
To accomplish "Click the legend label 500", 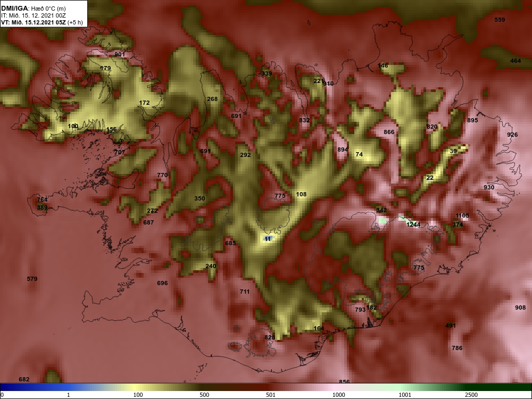I will [x=205, y=395].
